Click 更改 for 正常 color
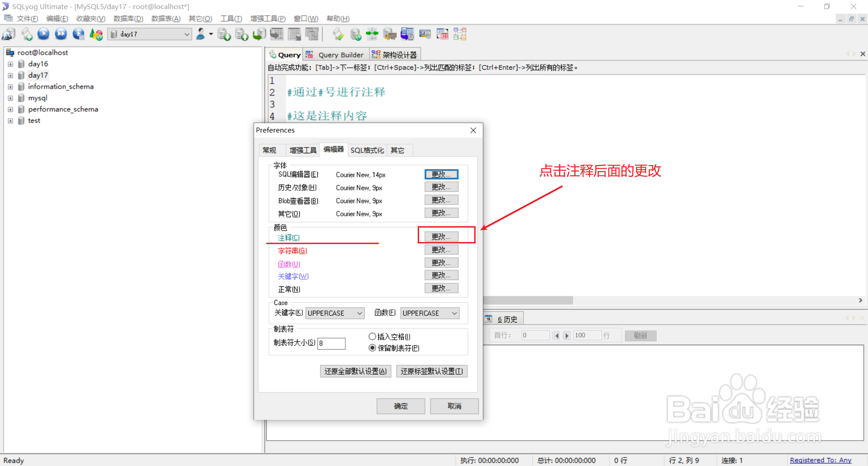The height and width of the screenshot is (466, 868). pos(441,288)
